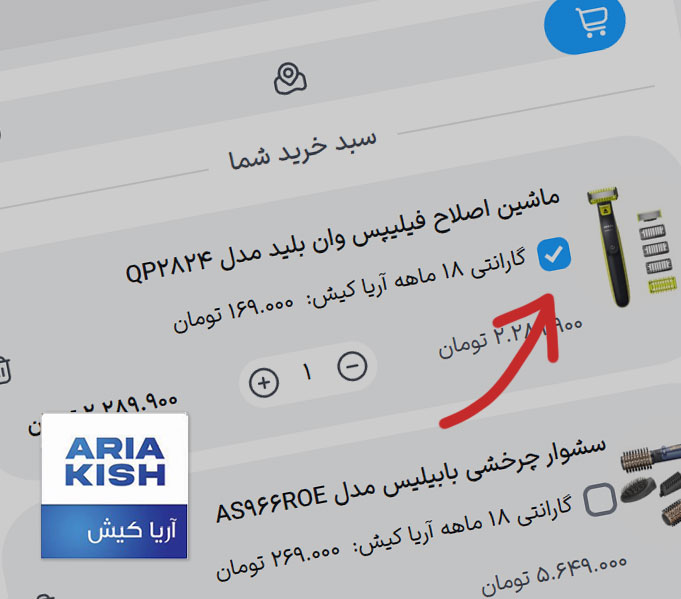The width and height of the screenshot is (681, 599).
Task: Open the Babyliss rotating dryer thumbnail
Action: click(651, 484)
